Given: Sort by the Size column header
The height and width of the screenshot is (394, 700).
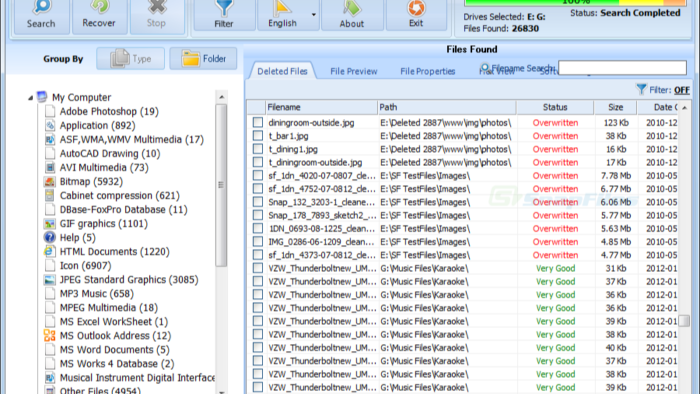Looking at the screenshot, I should (x=616, y=107).
